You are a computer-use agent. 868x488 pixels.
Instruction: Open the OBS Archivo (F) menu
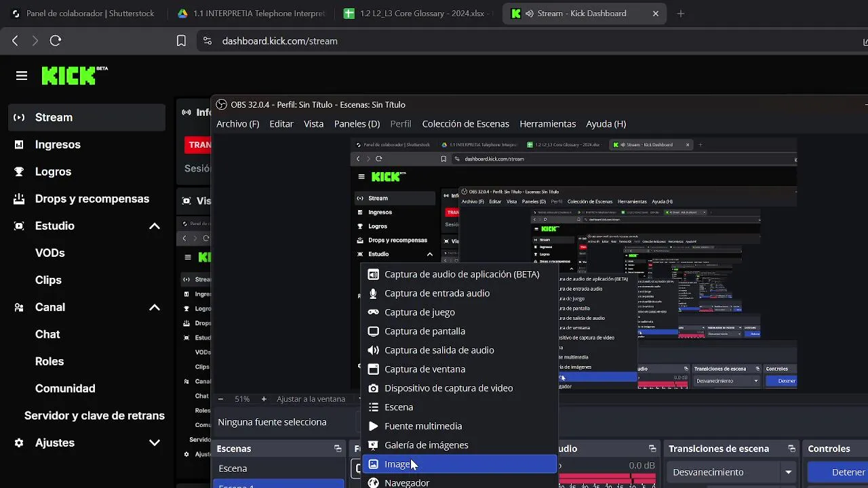(237, 123)
